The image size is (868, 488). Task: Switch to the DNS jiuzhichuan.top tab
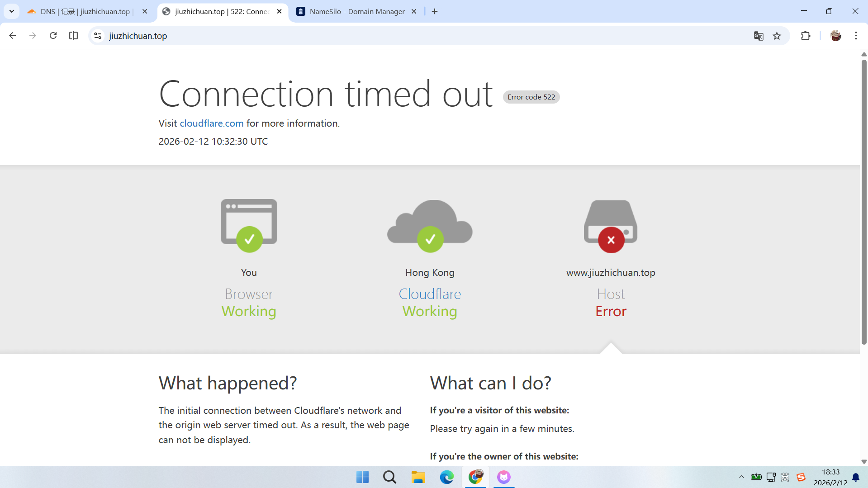[85, 11]
